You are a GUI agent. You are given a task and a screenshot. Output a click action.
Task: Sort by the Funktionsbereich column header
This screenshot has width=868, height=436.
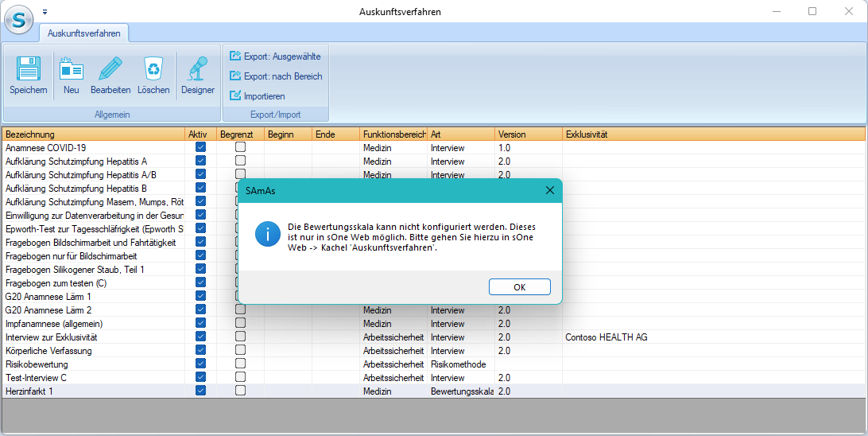[393, 134]
